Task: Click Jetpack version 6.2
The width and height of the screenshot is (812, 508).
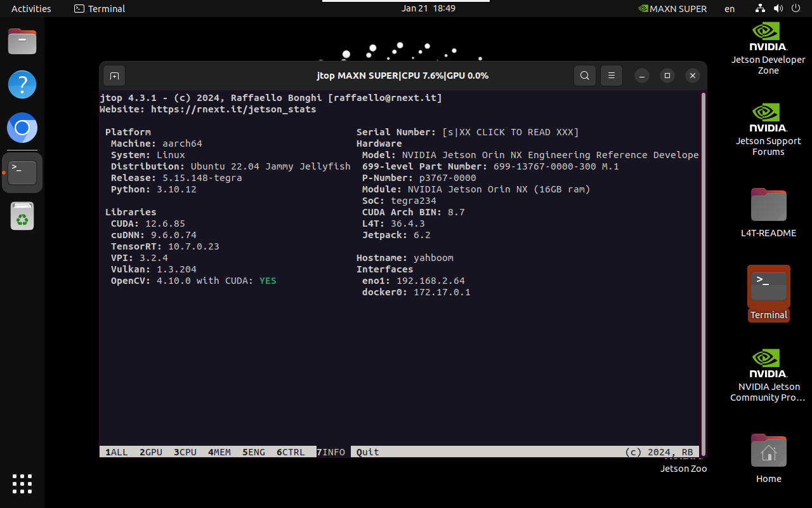Action: pyautogui.click(x=422, y=235)
